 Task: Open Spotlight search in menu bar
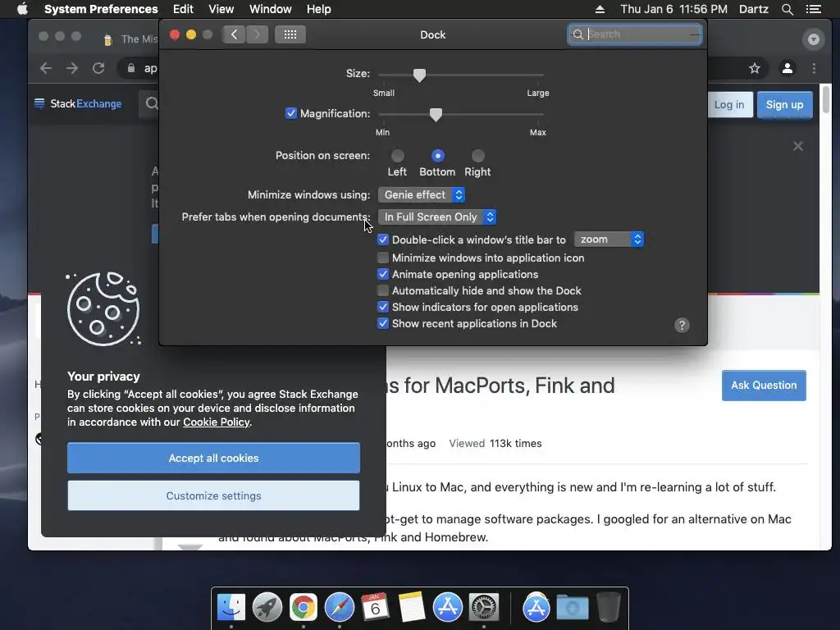pos(787,9)
